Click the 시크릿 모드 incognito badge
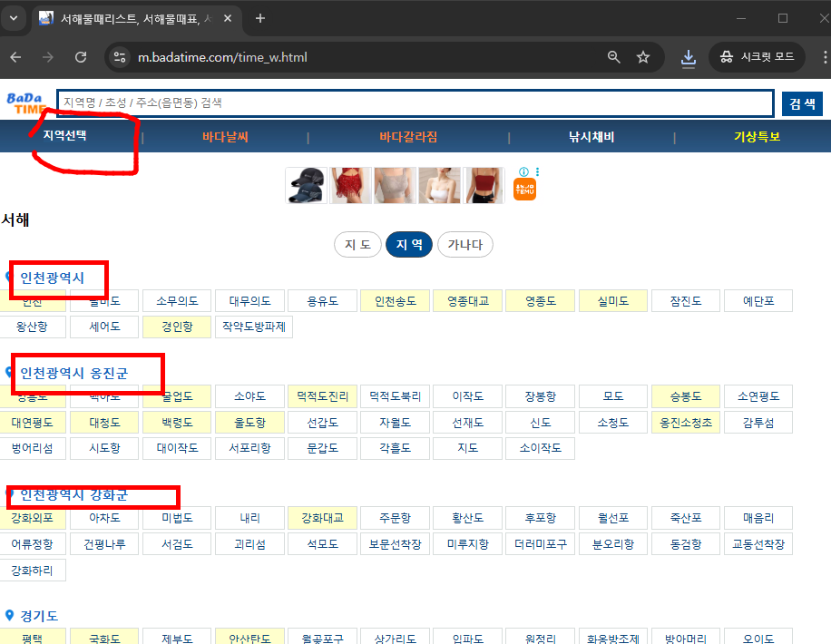Viewport: 831px width, 644px height. [758, 56]
